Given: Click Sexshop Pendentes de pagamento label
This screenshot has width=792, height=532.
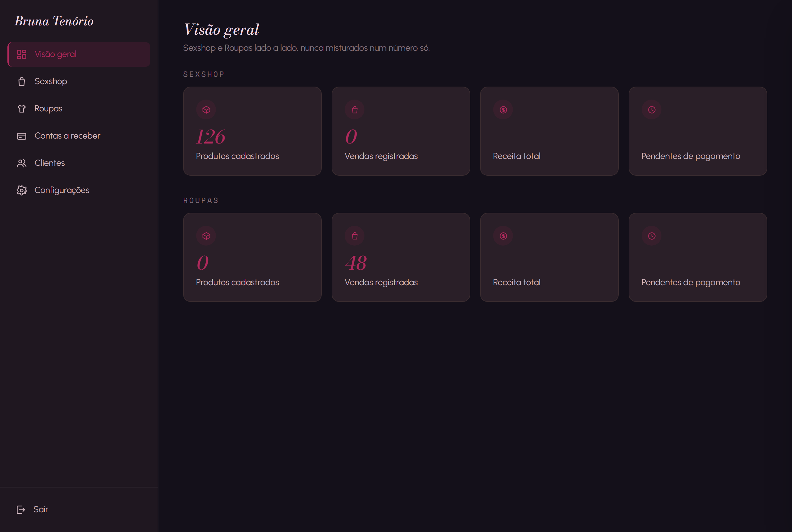Looking at the screenshot, I should coord(691,156).
